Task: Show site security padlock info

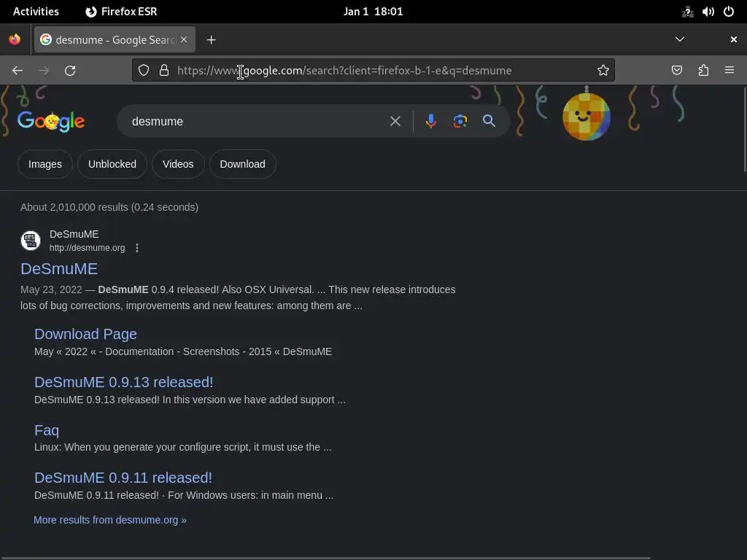Action: tap(164, 71)
